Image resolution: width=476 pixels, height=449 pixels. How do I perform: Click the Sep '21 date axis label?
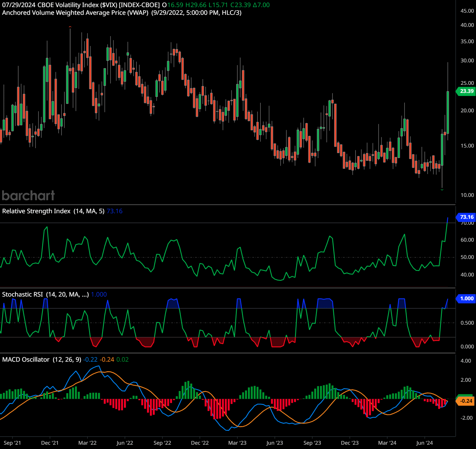click(12, 443)
